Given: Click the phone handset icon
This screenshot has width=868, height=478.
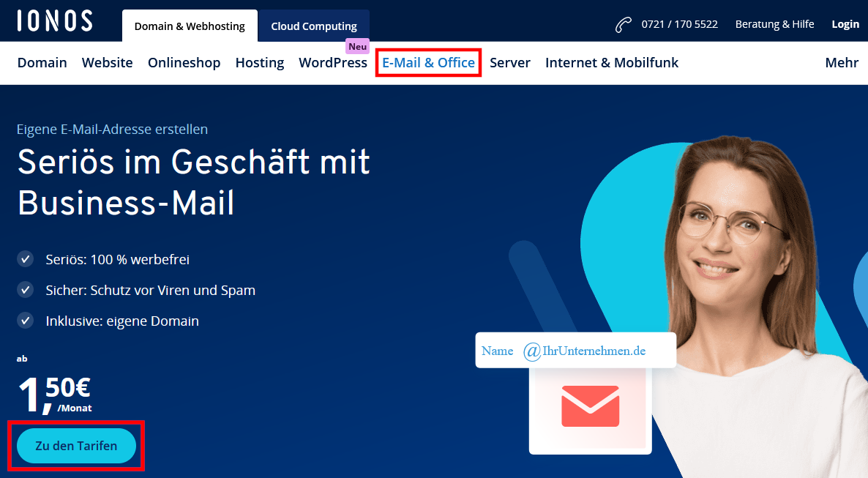Looking at the screenshot, I should point(624,25).
